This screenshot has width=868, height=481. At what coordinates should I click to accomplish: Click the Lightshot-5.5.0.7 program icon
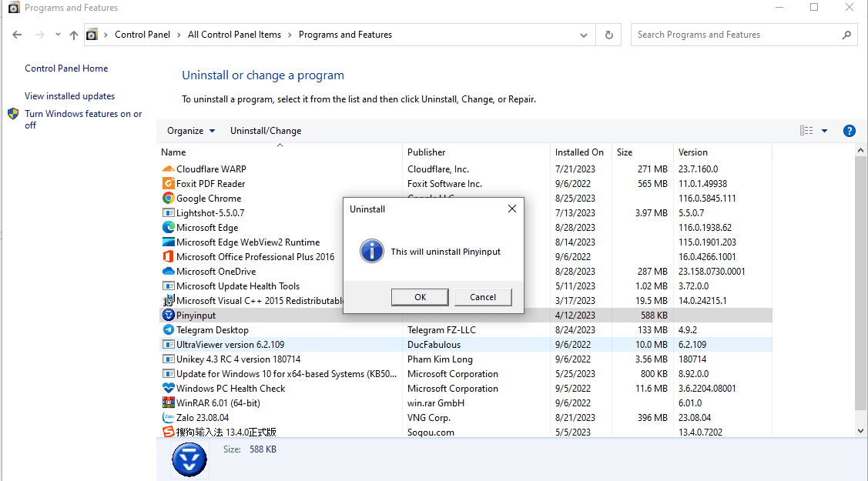[168, 213]
